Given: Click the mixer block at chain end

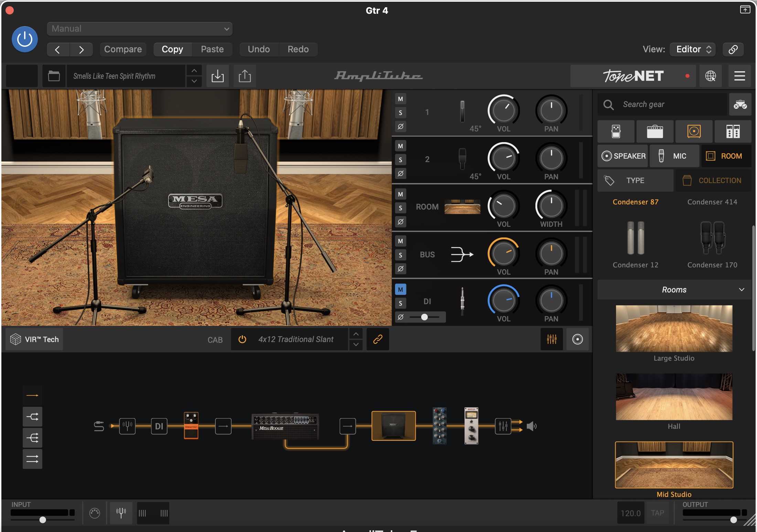Looking at the screenshot, I should click(503, 426).
